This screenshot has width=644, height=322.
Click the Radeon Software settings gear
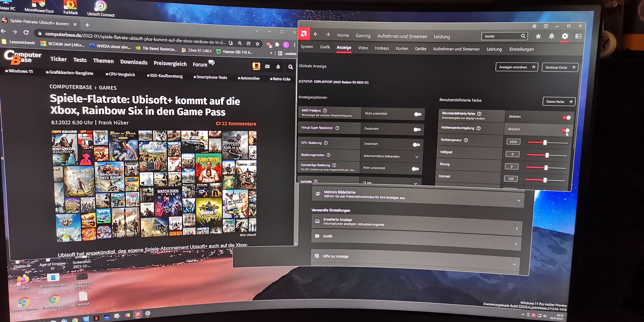(565, 37)
